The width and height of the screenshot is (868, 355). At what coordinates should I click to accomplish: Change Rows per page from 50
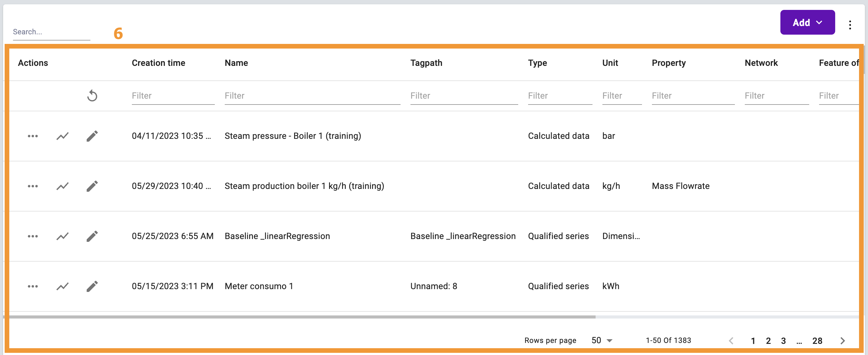602,340
